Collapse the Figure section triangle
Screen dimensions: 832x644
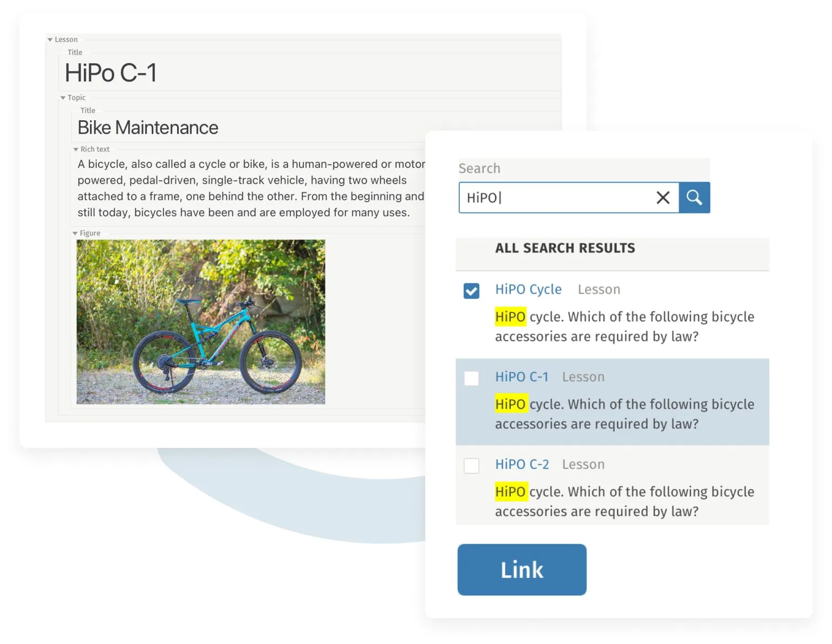pos(75,233)
